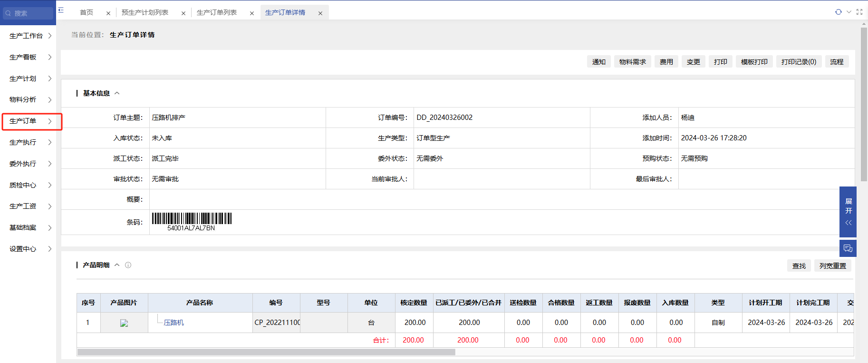Expand 生产计划 sidebar menu
Screen dimensions: 868x363
click(x=28, y=78)
